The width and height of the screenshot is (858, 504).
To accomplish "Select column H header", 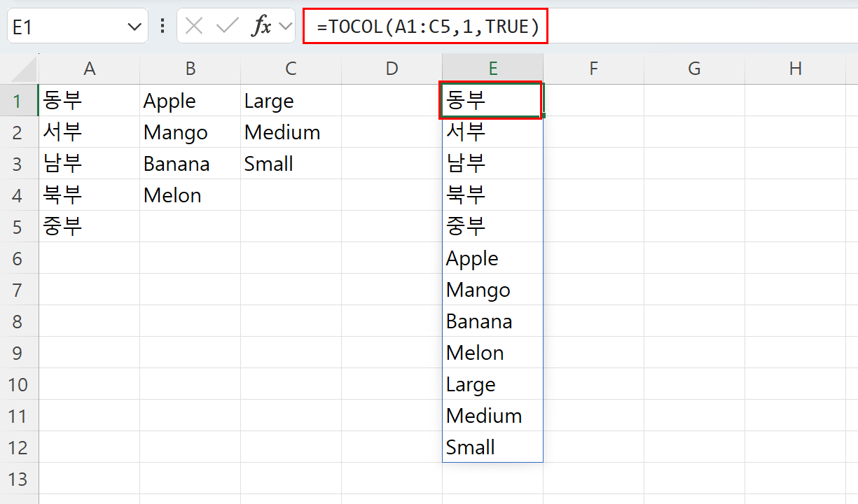I will click(795, 69).
